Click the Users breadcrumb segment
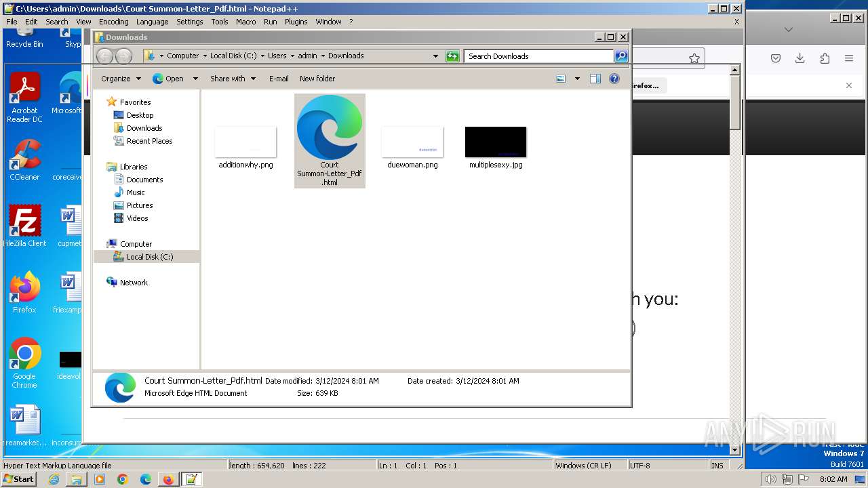The image size is (868, 488). (x=277, y=56)
